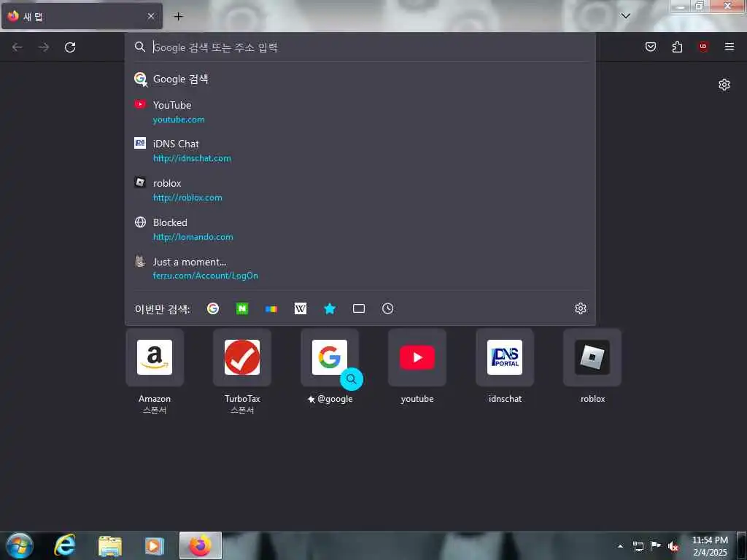Launch Windows Media Player from taskbar
Image resolution: width=747 pixels, height=560 pixels.
[154, 545]
